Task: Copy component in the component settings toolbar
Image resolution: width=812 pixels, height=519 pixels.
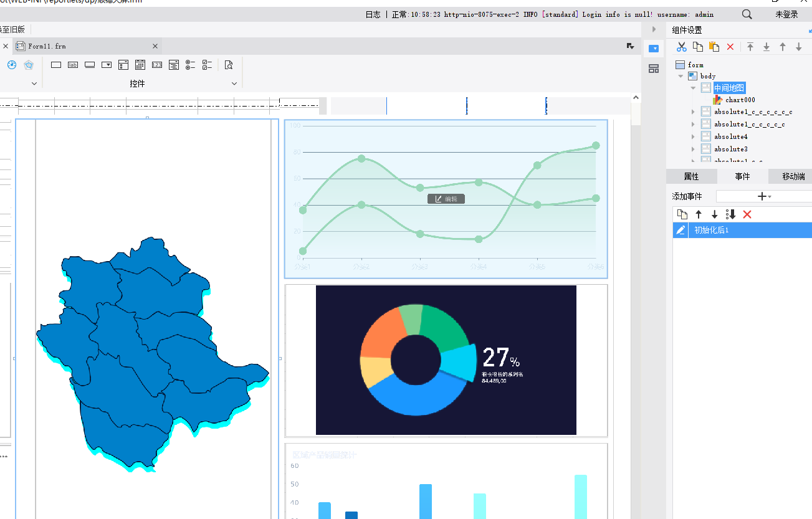Action: coord(698,47)
